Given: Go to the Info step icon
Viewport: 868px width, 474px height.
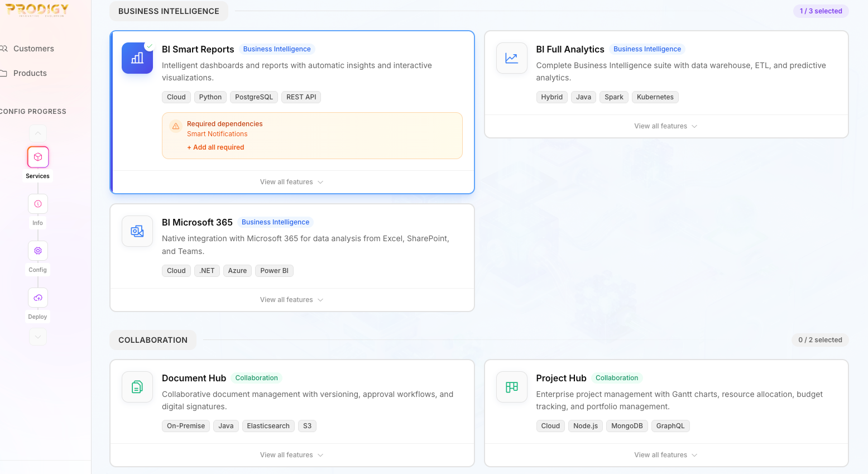Looking at the screenshot, I should pyautogui.click(x=38, y=204).
